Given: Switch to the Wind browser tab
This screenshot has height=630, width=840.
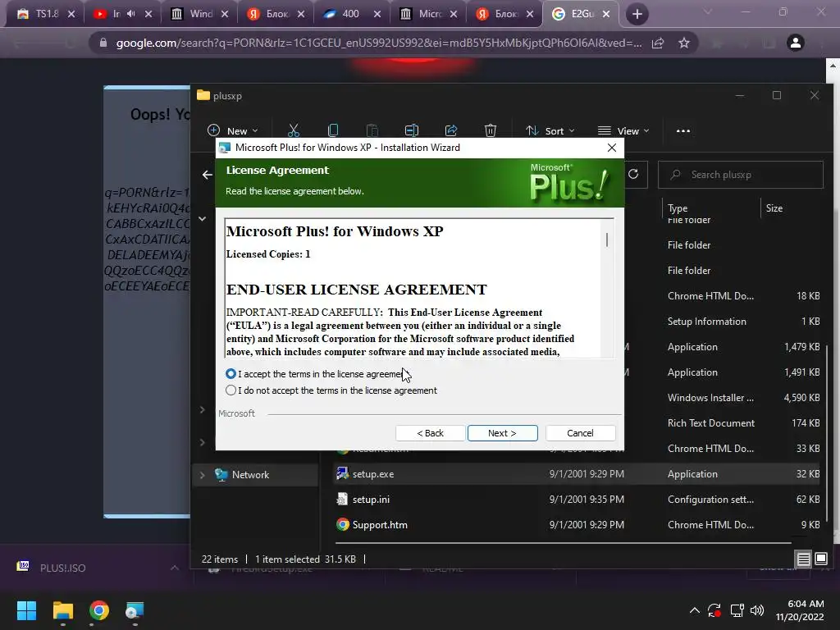Looking at the screenshot, I should tap(200, 14).
